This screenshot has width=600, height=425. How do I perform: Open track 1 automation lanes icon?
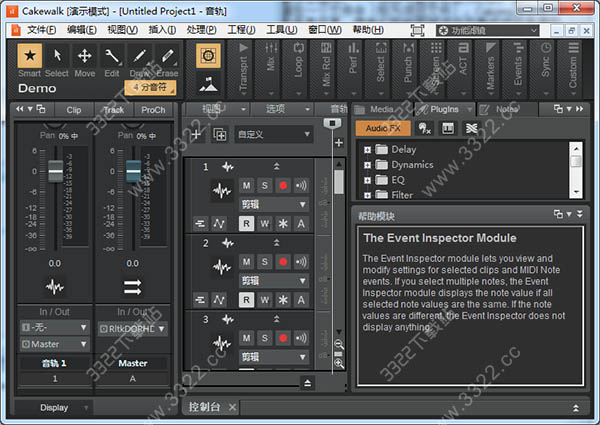pos(219,223)
